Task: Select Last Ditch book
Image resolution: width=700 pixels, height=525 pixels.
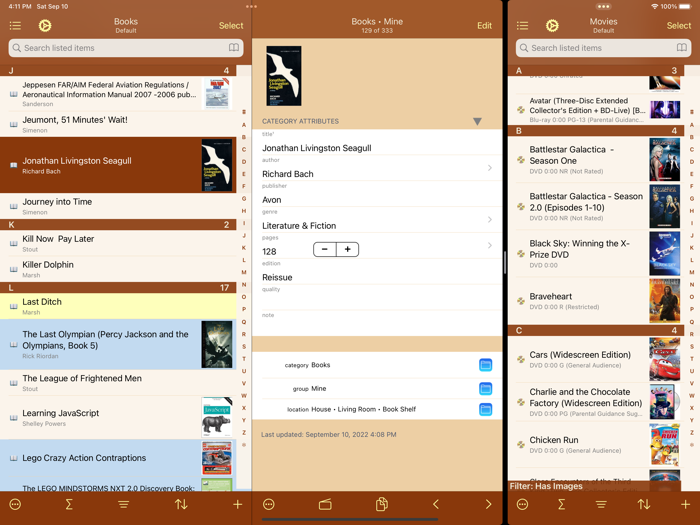Action: [x=118, y=306]
